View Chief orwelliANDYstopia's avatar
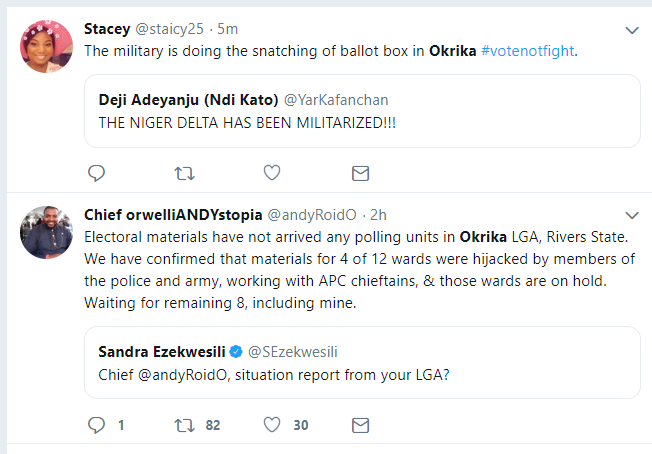 pos(46,231)
